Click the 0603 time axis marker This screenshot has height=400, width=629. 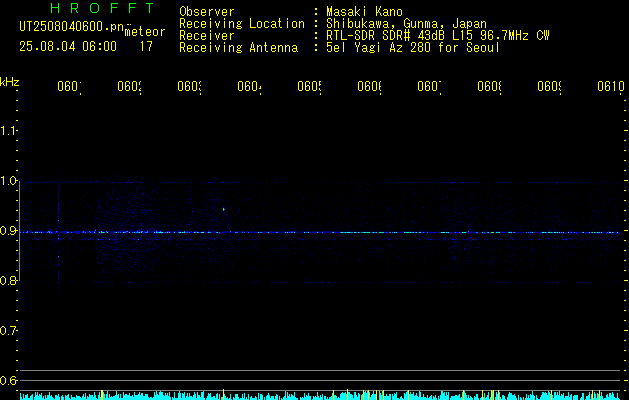pos(189,87)
